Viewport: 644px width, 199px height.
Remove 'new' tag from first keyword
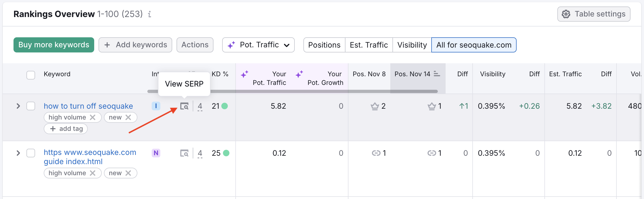[x=128, y=117]
